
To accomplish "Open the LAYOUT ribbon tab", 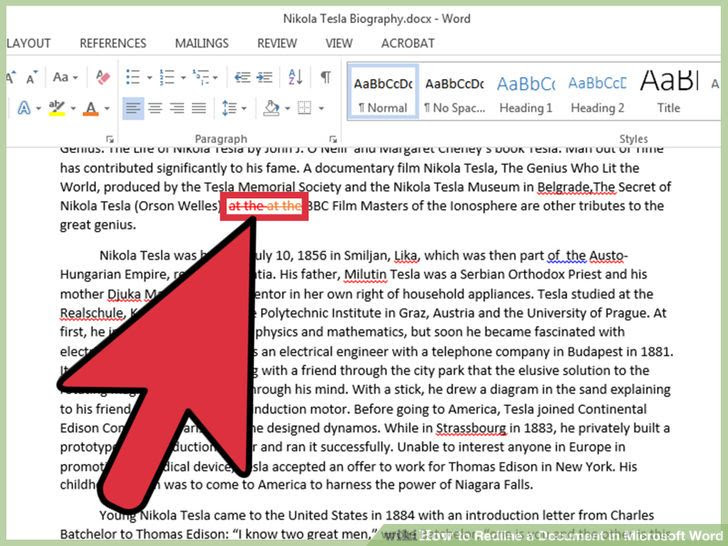I will [x=28, y=43].
